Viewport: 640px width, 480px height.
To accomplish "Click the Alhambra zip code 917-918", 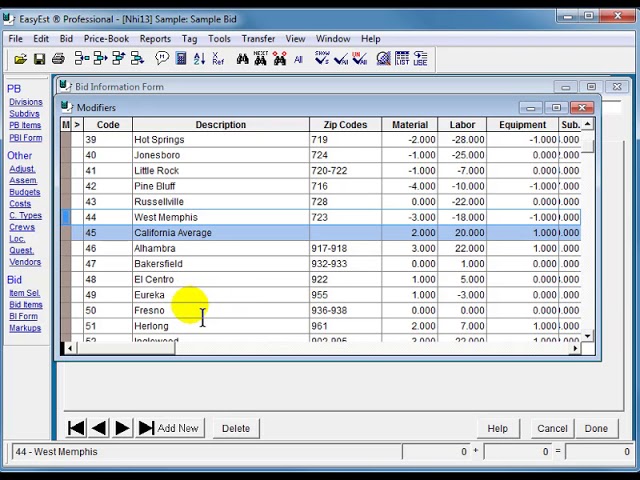I will coord(329,248).
